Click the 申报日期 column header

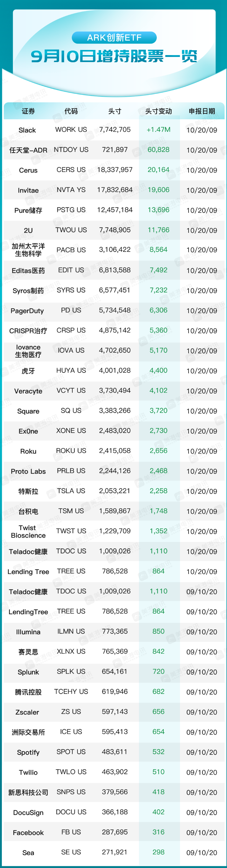(202, 111)
